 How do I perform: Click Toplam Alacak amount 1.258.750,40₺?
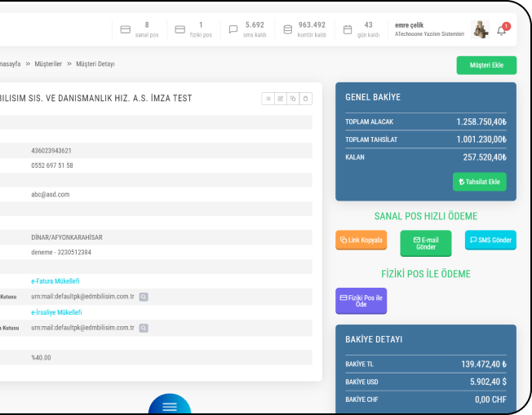tap(481, 121)
